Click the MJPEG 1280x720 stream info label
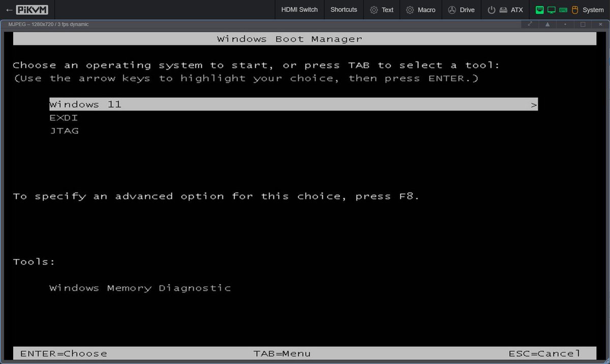Viewport: 610px width, 364px height. (x=48, y=24)
